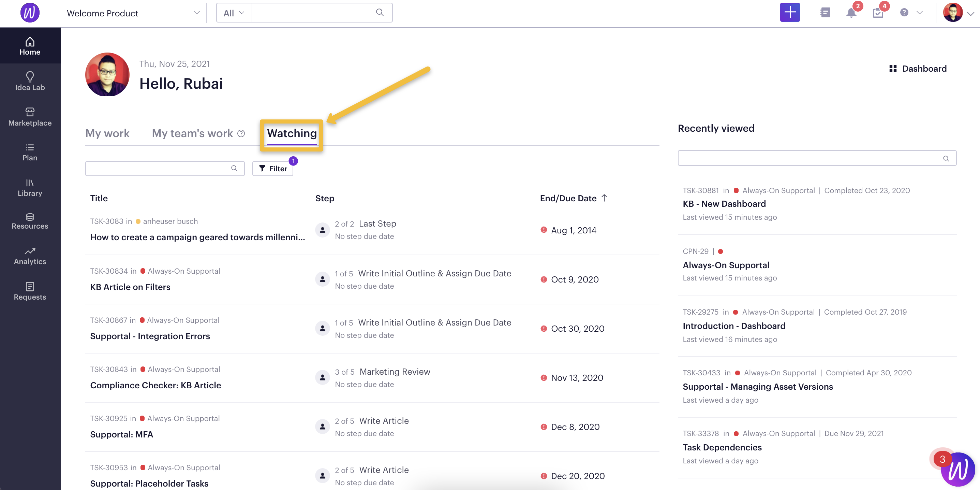Click the Filter button
This screenshot has width=980, height=490.
point(272,168)
